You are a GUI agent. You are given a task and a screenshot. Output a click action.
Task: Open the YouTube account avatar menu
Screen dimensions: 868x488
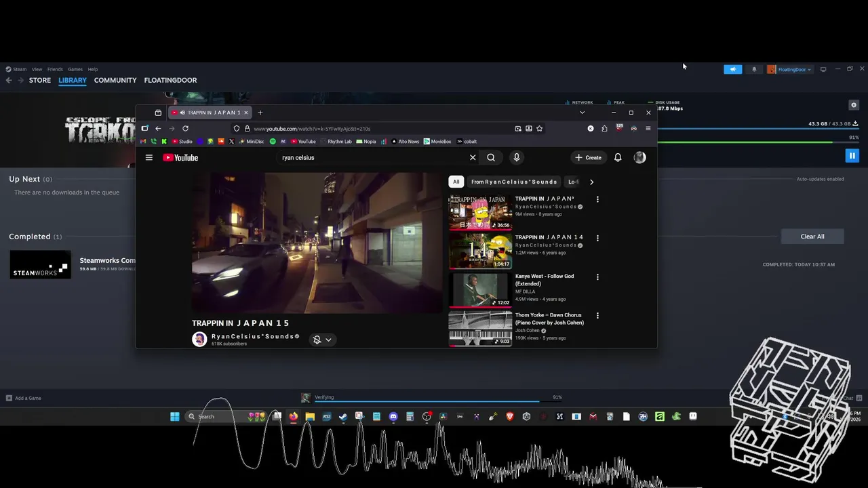click(x=639, y=157)
